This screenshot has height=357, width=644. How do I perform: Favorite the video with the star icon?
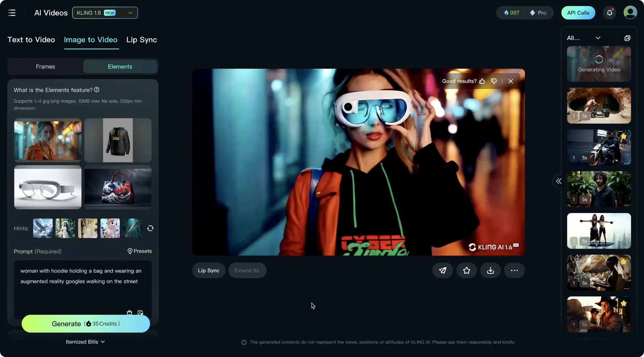(x=466, y=270)
